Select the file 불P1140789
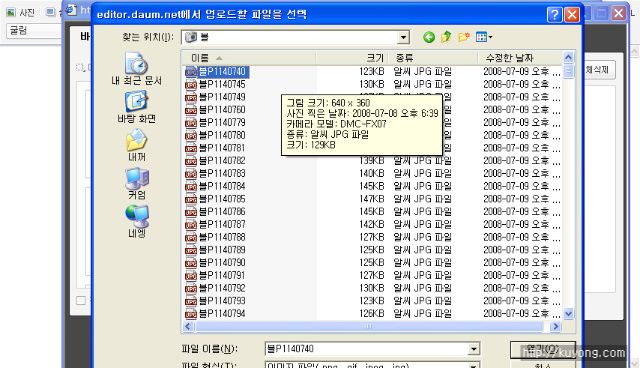The image size is (640, 368). [222, 250]
